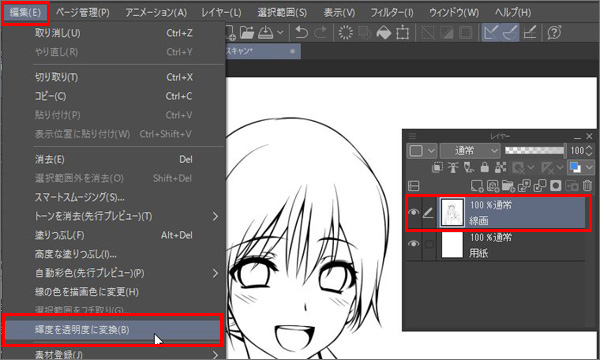
Task: Click the new vector layer icon
Action: 493,186
